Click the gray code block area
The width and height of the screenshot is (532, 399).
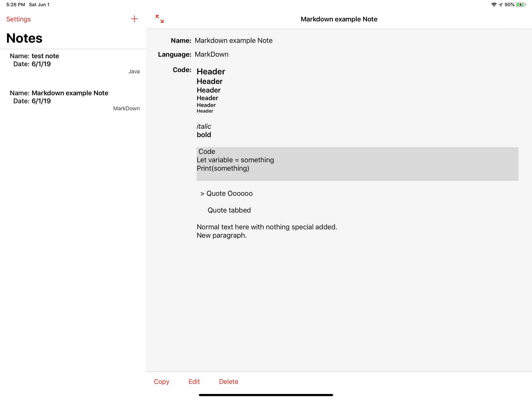357,164
